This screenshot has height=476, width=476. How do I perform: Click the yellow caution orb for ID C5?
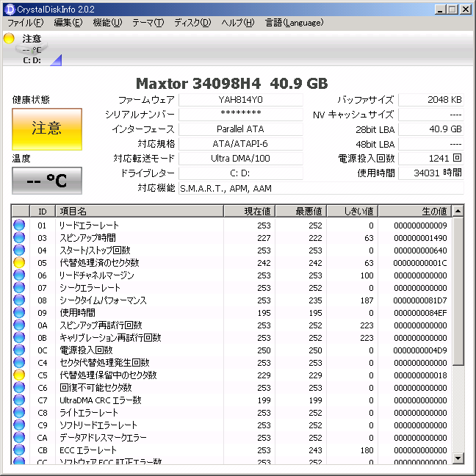point(19,375)
